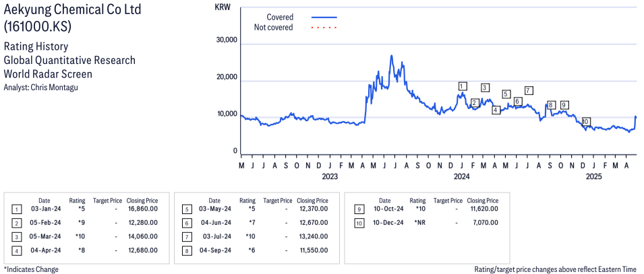Click the *Indicates Change footnote
Viewport: 644px width, 274px height.
(x=31, y=269)
